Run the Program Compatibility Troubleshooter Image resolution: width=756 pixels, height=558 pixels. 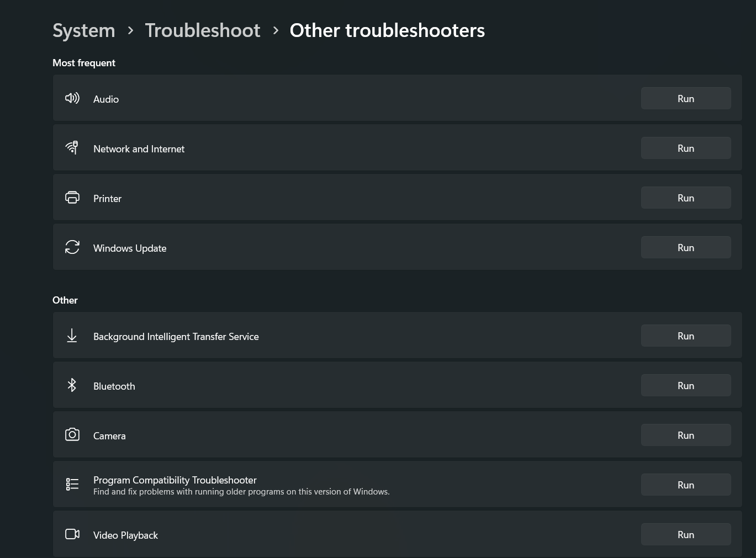[686, 485]
